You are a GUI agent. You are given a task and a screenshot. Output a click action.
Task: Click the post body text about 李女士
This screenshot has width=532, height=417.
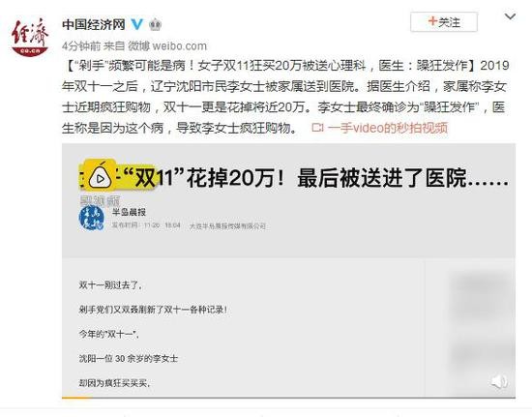tap(285, 97)
